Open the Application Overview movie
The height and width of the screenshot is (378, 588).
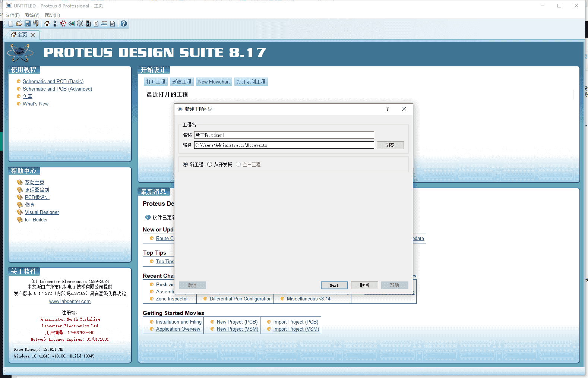coord(178,329)
